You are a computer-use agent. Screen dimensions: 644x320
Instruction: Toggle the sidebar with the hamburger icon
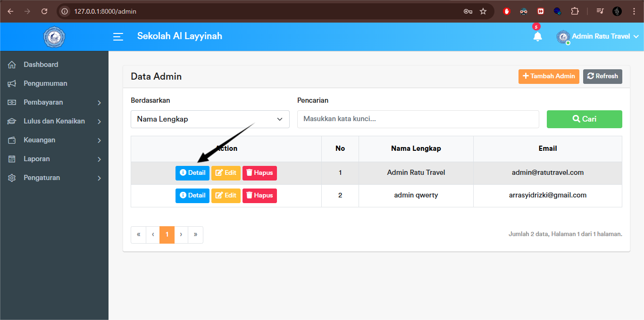(x=117, y=37)
